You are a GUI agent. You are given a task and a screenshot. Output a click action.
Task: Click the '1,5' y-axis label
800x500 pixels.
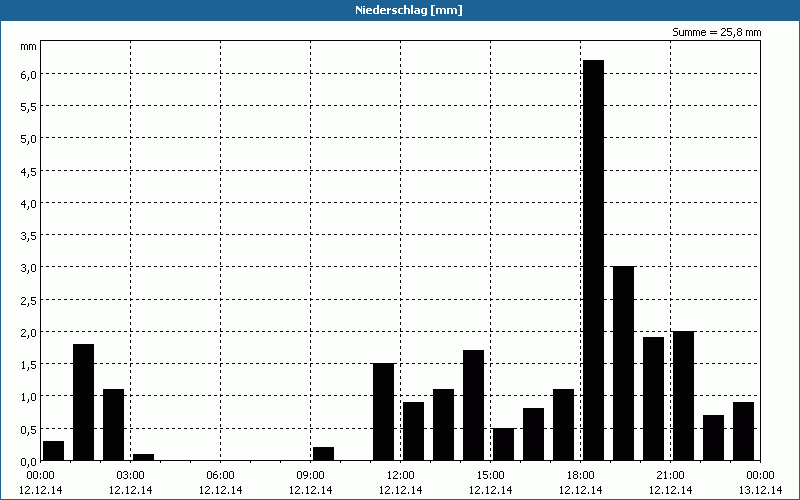coord(30,365)
